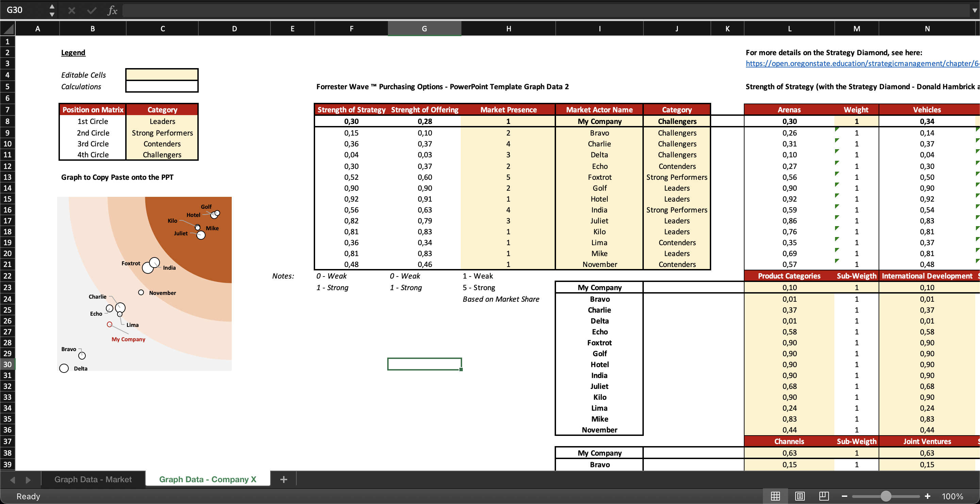Image resolution: width=980 pixels, height=504 pixels.
Task: Click the Calculations white sample cell
Action: point(162,86)
